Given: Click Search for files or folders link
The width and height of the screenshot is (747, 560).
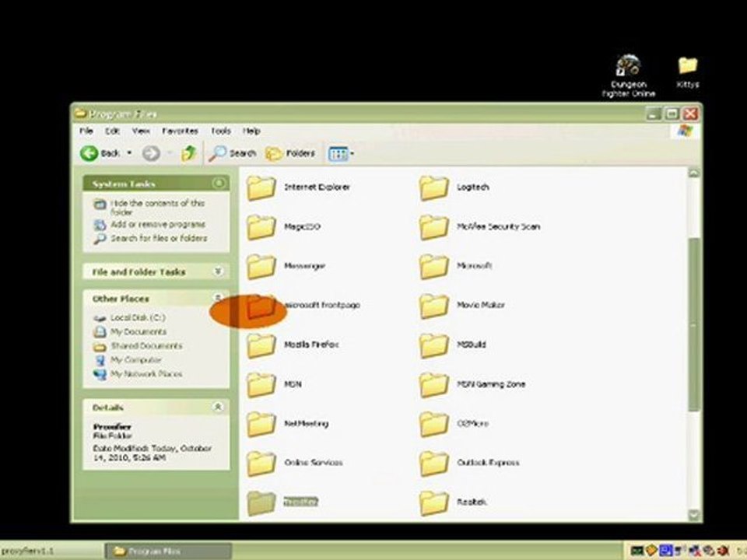Looking at the screenshot, I should point(159,238).
